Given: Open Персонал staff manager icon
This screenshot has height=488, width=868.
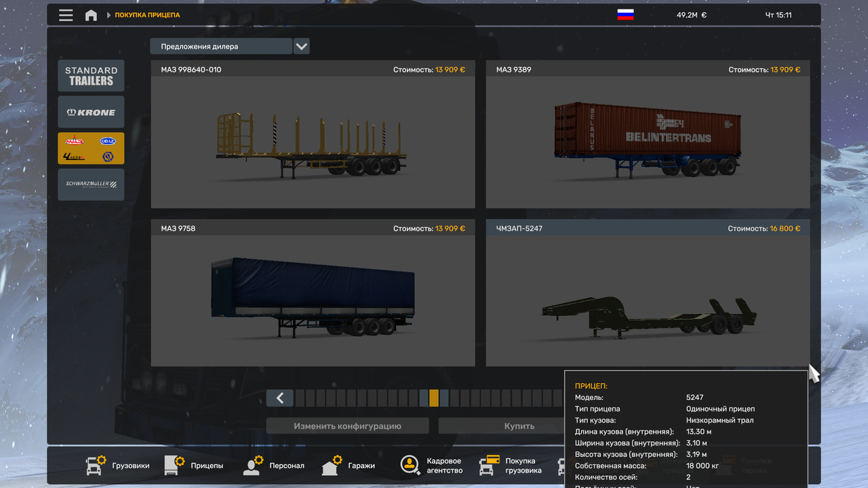Looking at the screenshot, I should pos(254,466).
